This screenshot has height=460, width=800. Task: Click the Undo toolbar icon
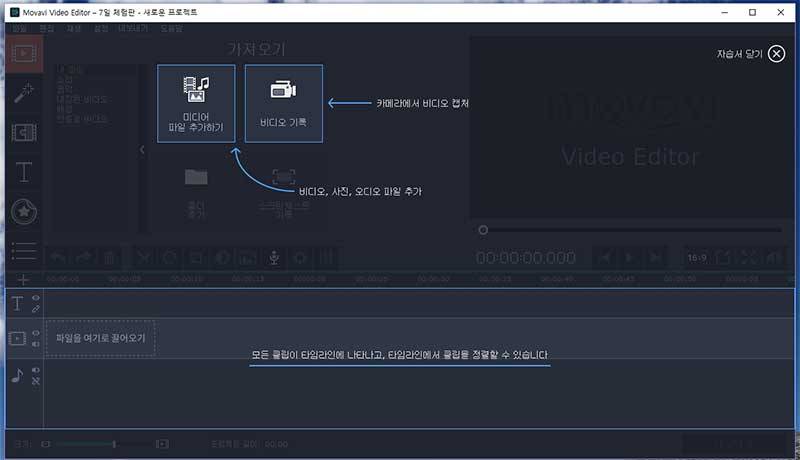click(58, 258)
